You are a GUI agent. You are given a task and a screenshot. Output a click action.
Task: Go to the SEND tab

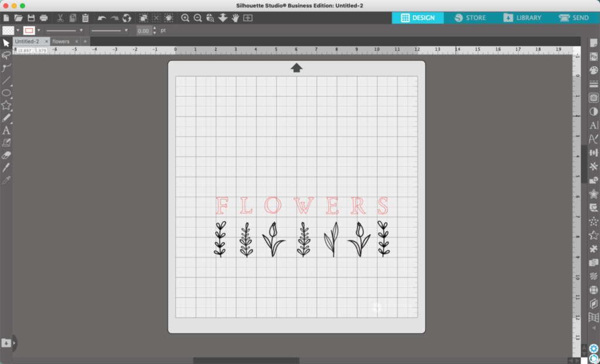[574, 18]
